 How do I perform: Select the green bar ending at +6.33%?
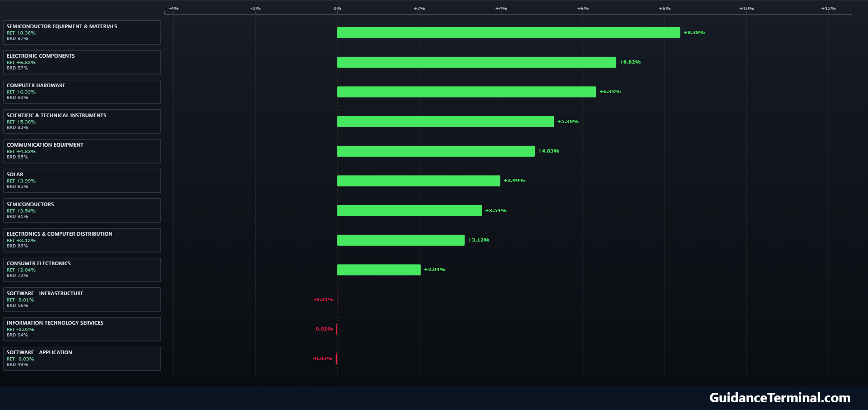pos(467,92)
